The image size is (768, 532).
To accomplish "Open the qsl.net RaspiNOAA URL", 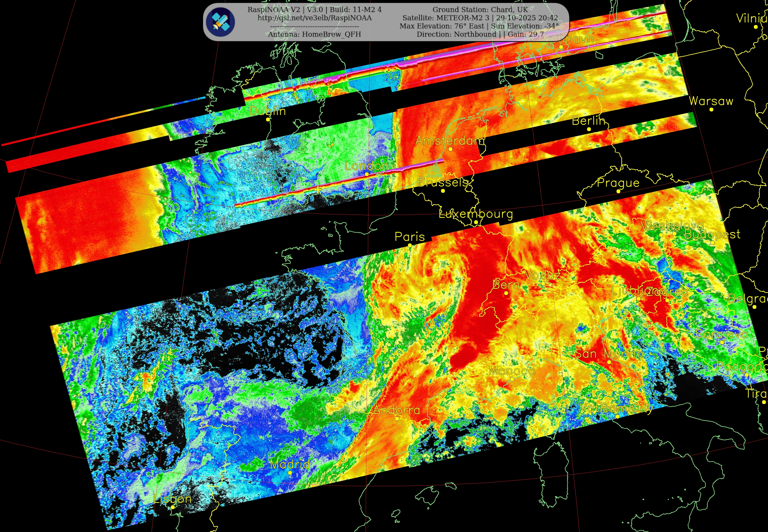I will pos(315,18).
